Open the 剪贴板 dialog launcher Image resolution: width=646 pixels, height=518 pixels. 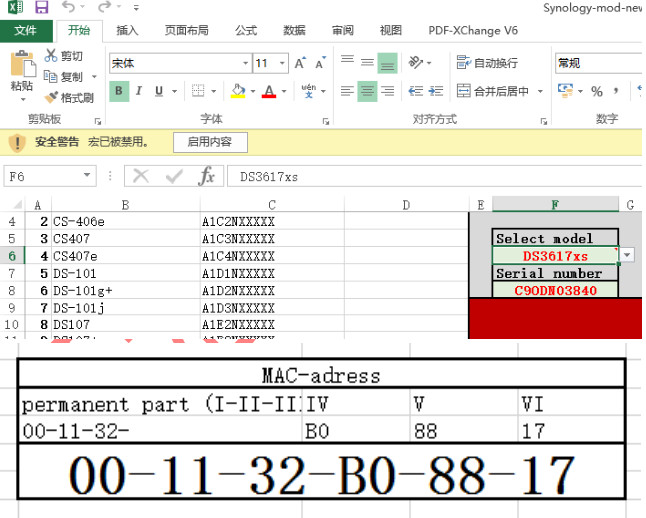[x=98, y=121]
